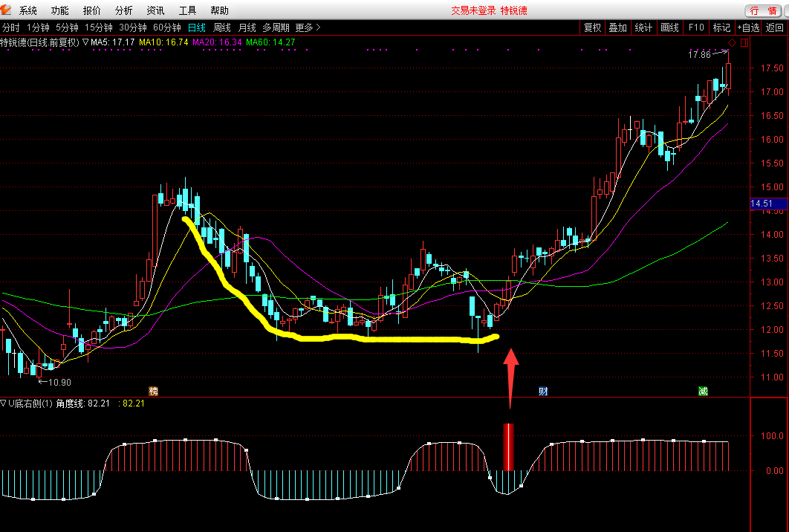Open the 帮助 menu
789x532 pixels.
tap(219, 10)
